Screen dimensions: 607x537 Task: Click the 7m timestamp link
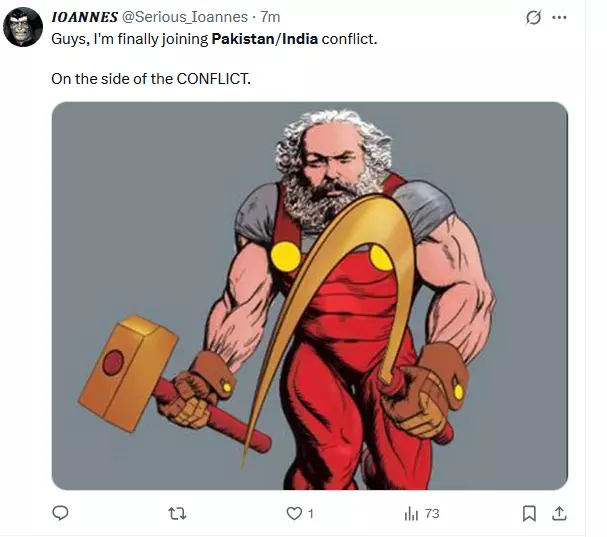point(270,17)
